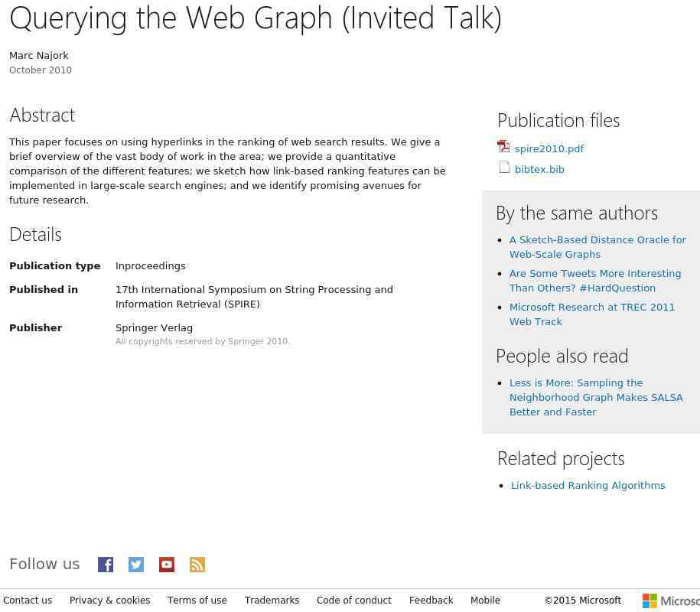Open Trademarks footer link

click(272, 601)
